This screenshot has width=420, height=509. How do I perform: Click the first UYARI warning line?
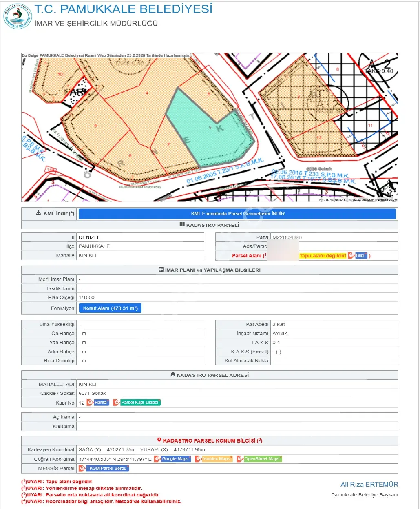coord(57,482)
